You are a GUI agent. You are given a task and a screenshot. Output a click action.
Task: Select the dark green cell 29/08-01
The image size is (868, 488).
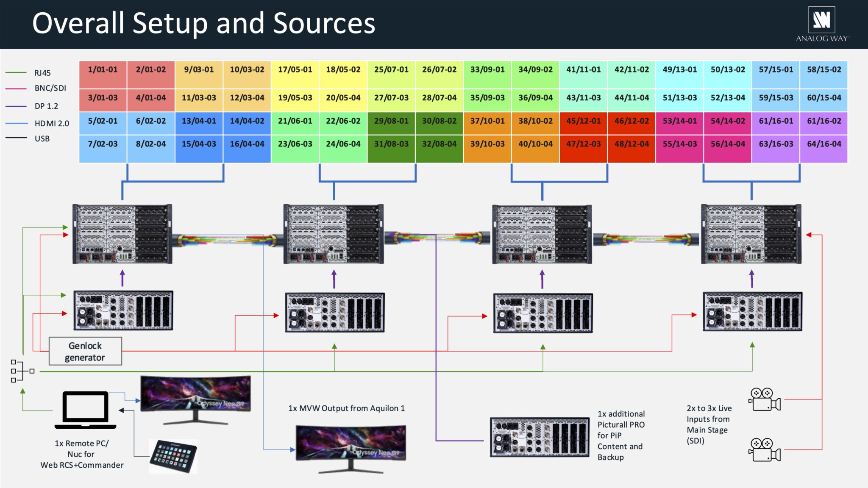(391, 123)
